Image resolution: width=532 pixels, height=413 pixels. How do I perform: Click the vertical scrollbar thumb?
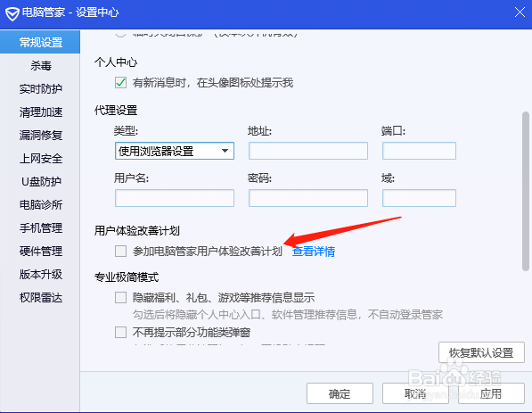pos(526,191)
